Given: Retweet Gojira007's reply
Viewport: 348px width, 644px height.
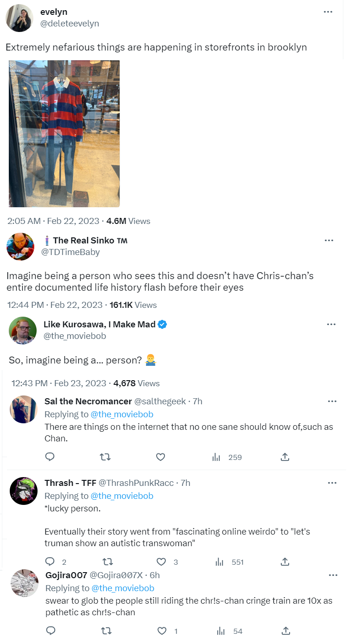Looking at the screenshot, I should [x=106, y=631].
